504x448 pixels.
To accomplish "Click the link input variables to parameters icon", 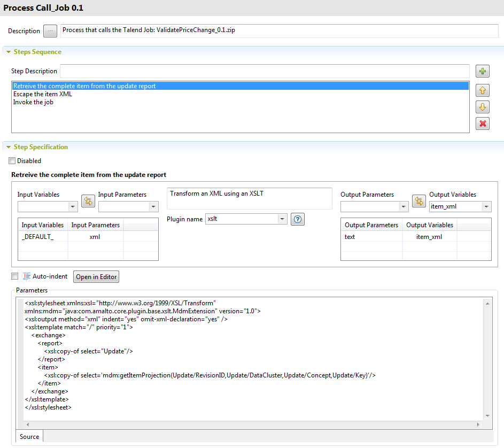I will [88, 201].
